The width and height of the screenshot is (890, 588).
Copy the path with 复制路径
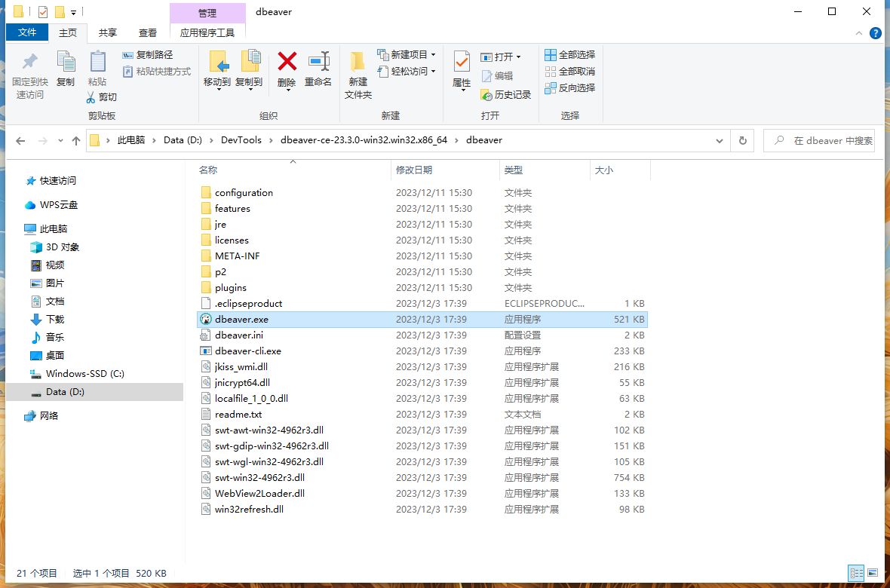tap(148, 55)
